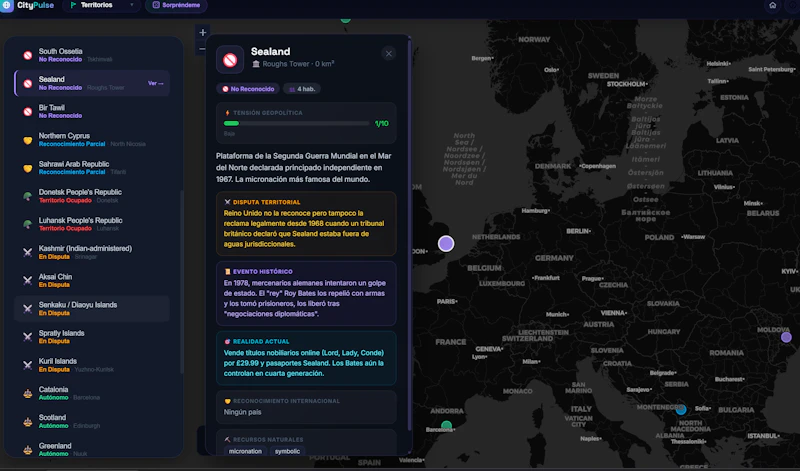This screenshot has width=800, height=471.
Task: Click the Catalonia autonomous building icon
Action: point(28,393)
